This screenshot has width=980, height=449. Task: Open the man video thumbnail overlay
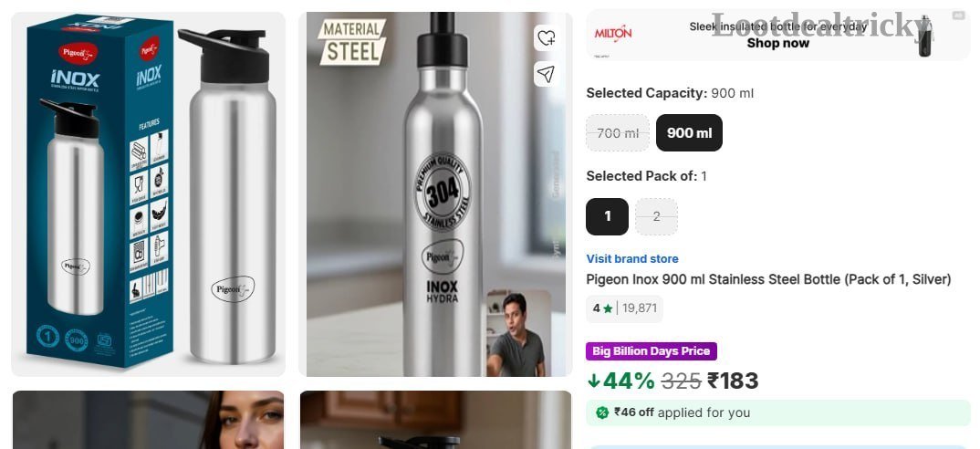(518, 333)
